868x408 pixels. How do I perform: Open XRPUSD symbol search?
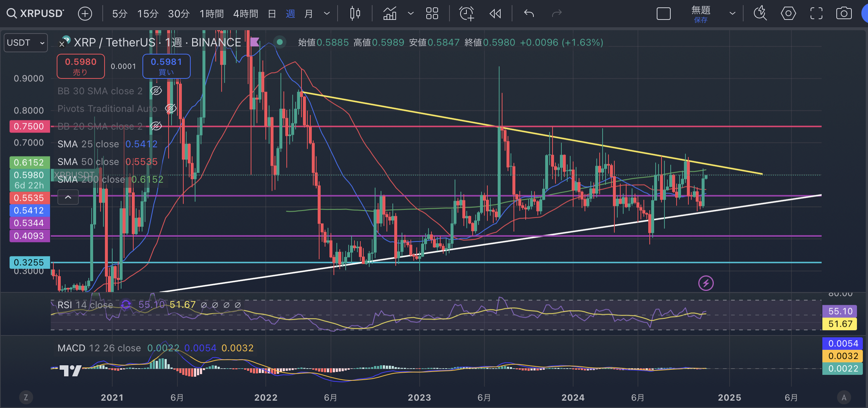coord(35,14)
